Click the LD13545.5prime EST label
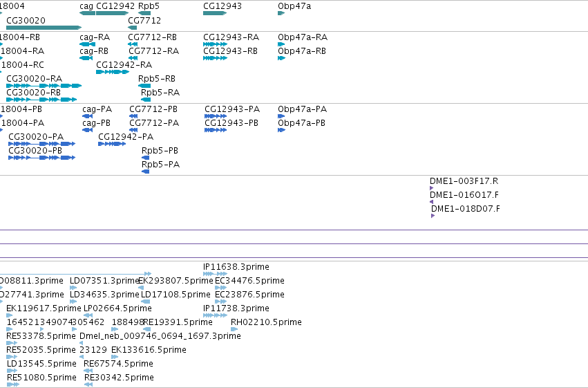 (x=41, y=364)
